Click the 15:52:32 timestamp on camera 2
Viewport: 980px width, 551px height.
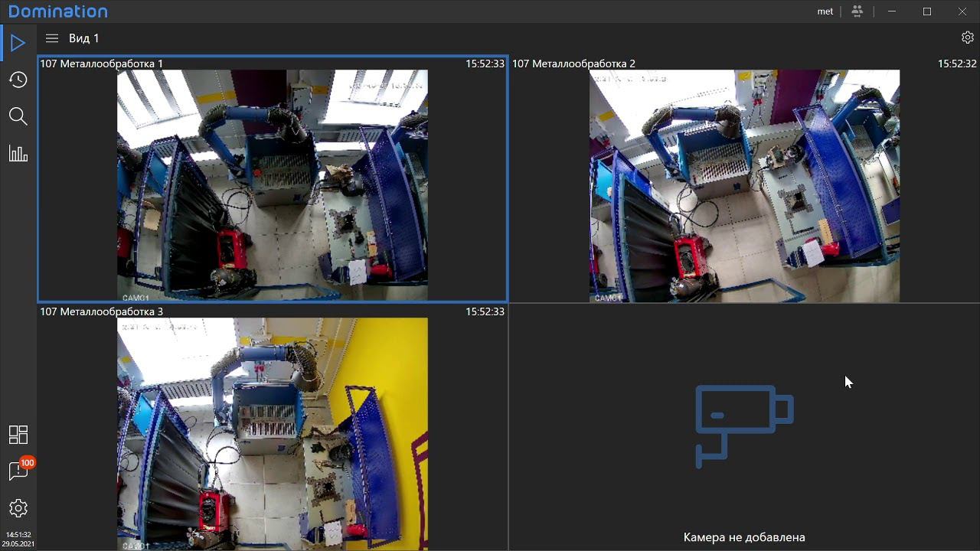(x=957, y=64)
